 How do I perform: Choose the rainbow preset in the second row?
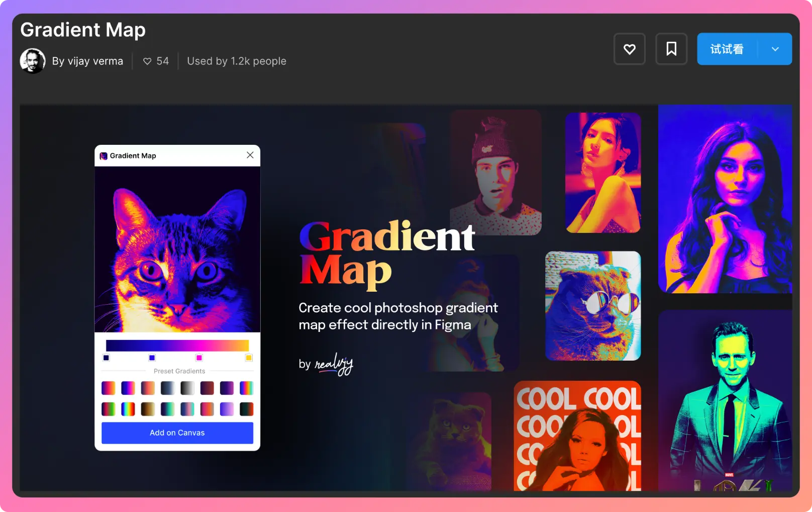click(128, 409)
